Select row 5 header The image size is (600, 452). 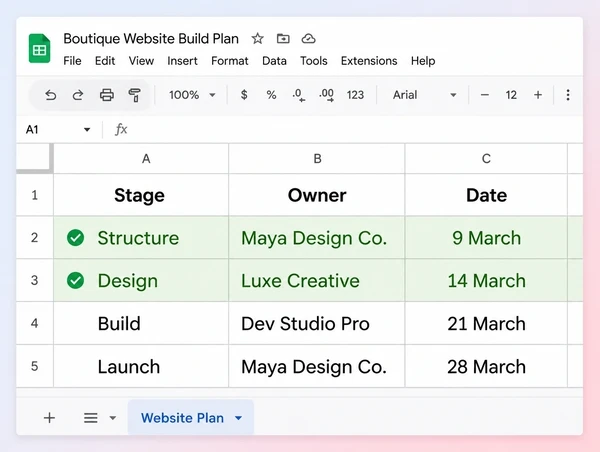(x=34, y=366)
